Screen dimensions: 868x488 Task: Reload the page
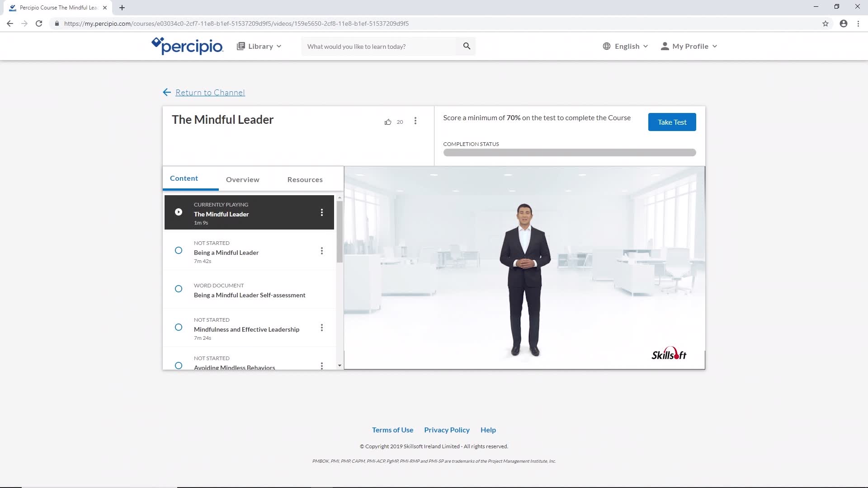click(x=39, y=23)
